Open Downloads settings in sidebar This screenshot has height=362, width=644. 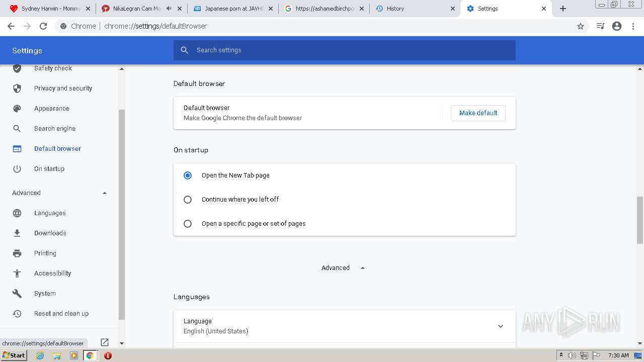click(50, 233)
